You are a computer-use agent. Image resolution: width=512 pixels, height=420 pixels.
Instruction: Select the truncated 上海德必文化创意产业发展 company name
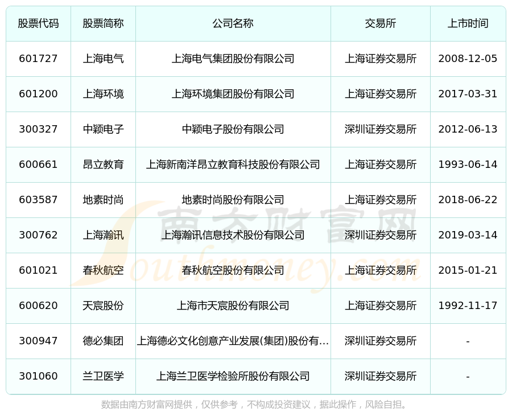[233, 341]
